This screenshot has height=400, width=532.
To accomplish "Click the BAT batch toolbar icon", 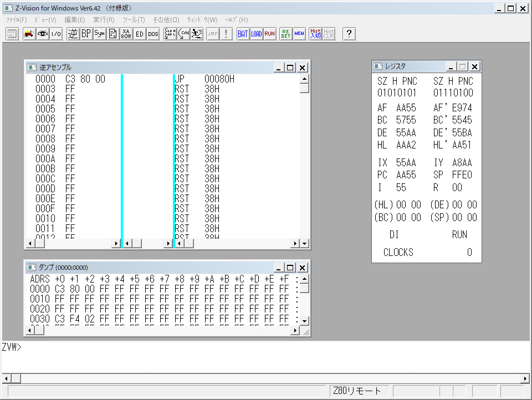I will click(243, 34).
